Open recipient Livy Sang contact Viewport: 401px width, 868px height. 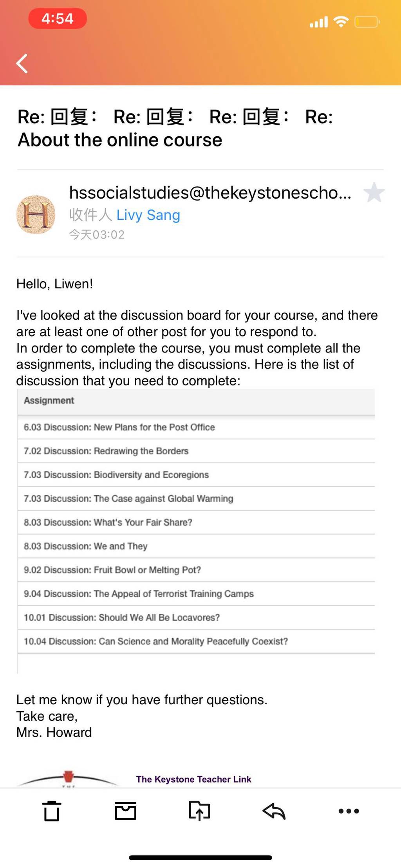point(148,215)
